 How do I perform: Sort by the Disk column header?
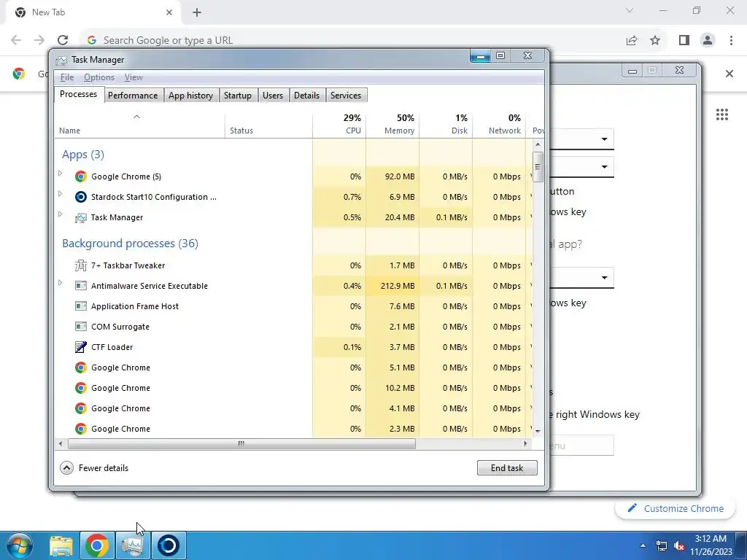click(446, 124)
